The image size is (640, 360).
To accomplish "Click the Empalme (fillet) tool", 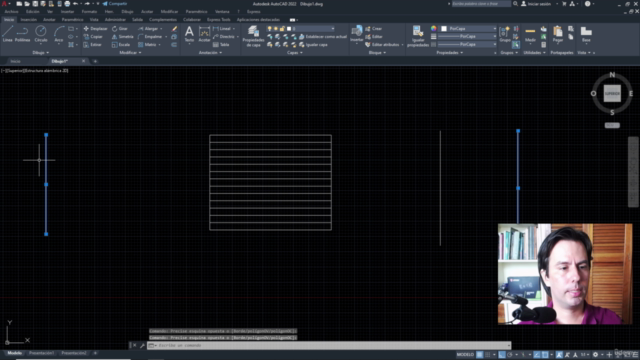I will [x=150, y=37].
